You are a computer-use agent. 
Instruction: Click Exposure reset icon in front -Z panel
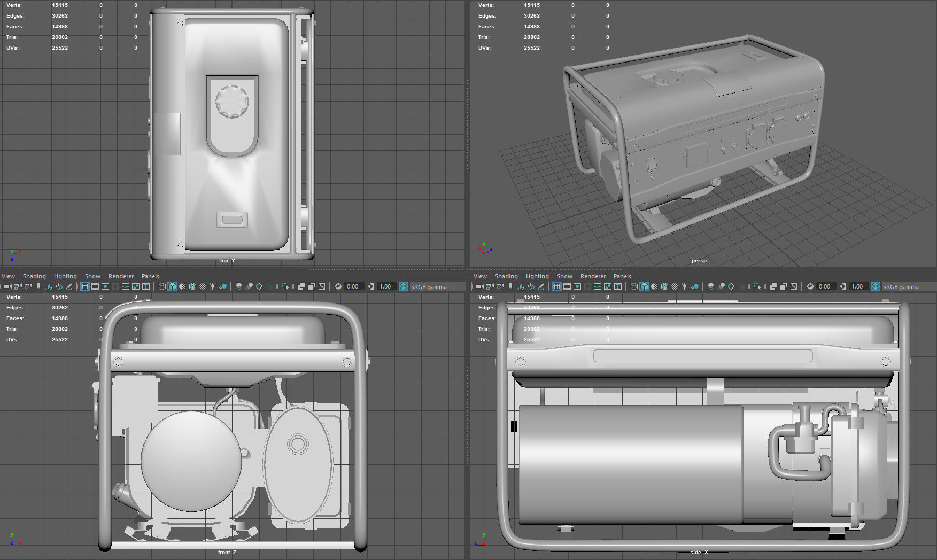tap(338, 286)
